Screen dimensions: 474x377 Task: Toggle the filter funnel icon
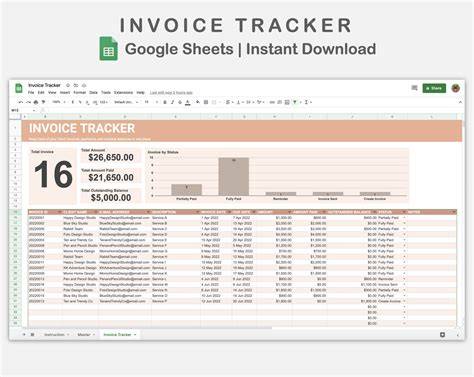click(295, 102)
